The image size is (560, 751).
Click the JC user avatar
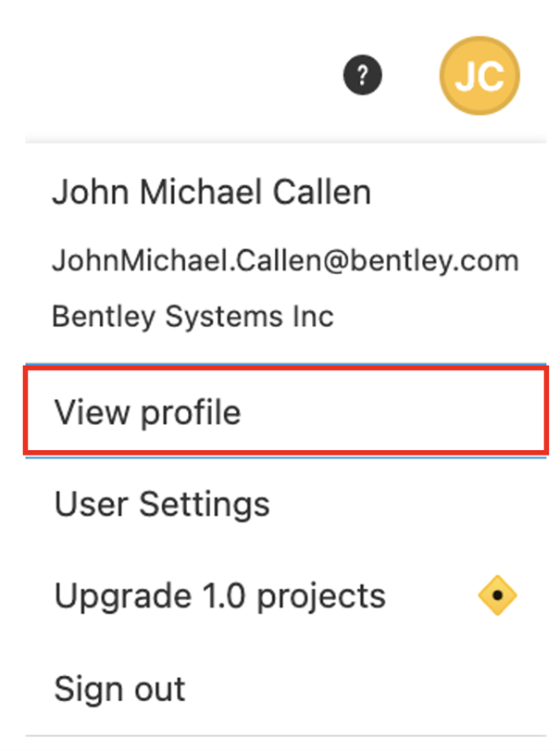(479, 76)
